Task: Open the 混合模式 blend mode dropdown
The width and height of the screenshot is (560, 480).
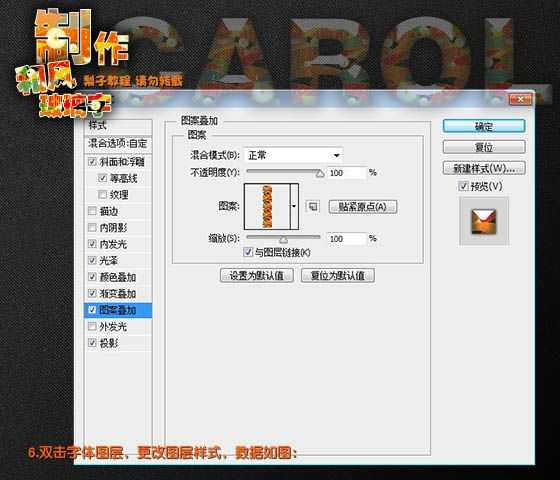Action: [x=293, y=155]
